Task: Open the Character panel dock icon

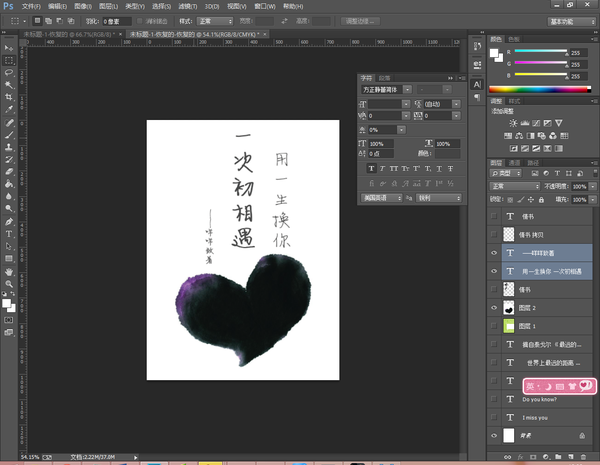Action: (477, 85)
